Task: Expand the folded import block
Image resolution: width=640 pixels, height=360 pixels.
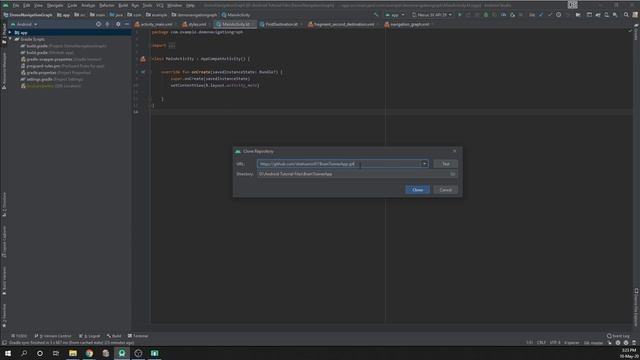Action: [x=172, y=45]
